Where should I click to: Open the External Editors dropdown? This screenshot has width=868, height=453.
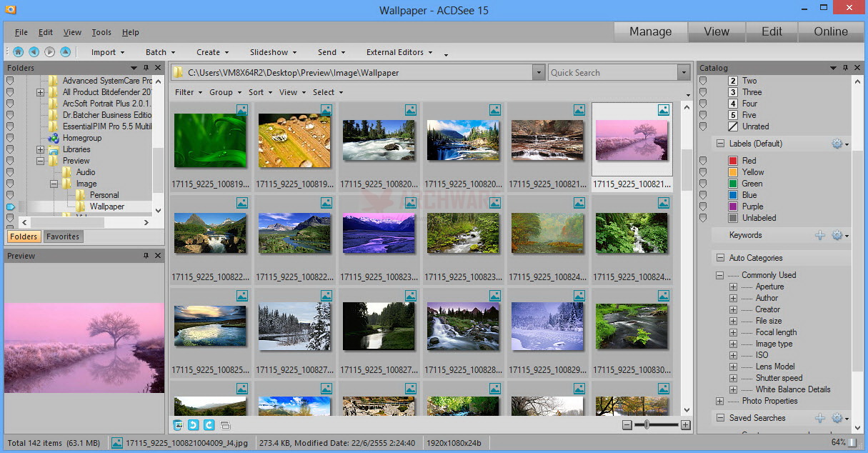pos(399,52)
